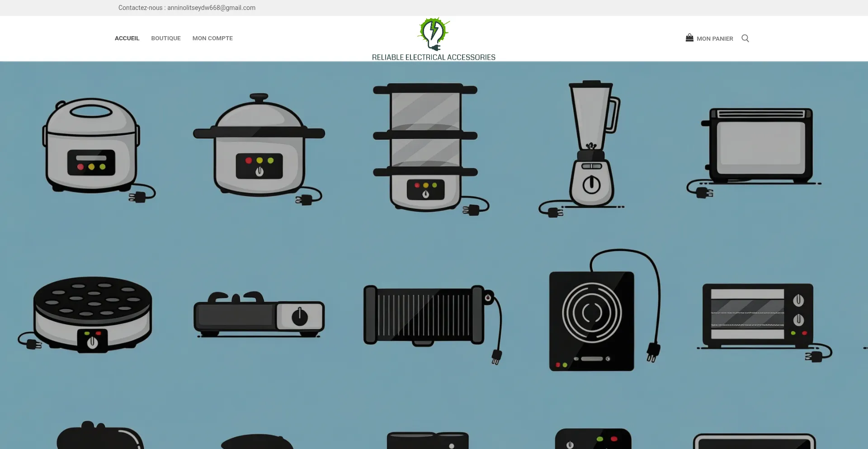Viewport: 868px width, 449px height.
Task: Click the blender illustration
Action: pyautogui.click(x=582, y=149)
